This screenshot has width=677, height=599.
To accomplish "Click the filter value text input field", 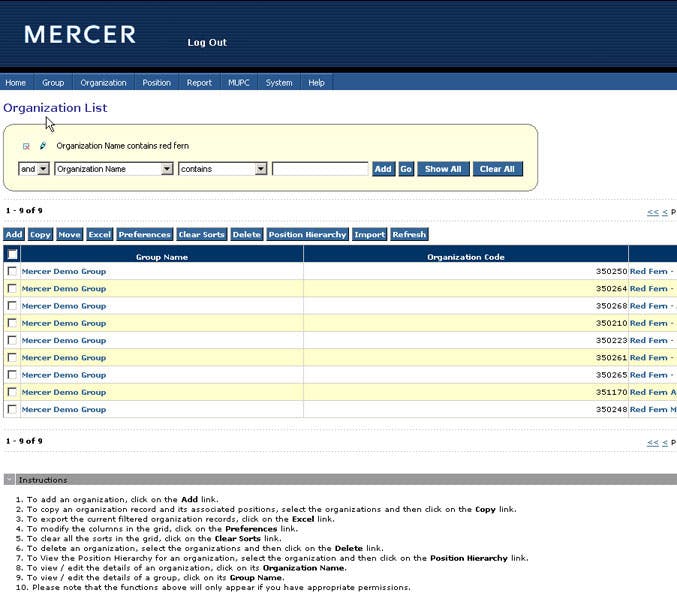I will click(x=320, y=169).
